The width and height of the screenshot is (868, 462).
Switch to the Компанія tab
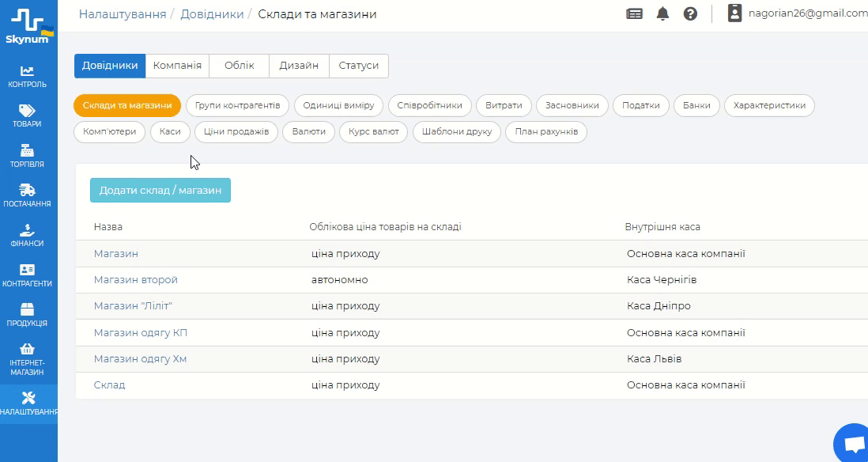click(177, 66)
